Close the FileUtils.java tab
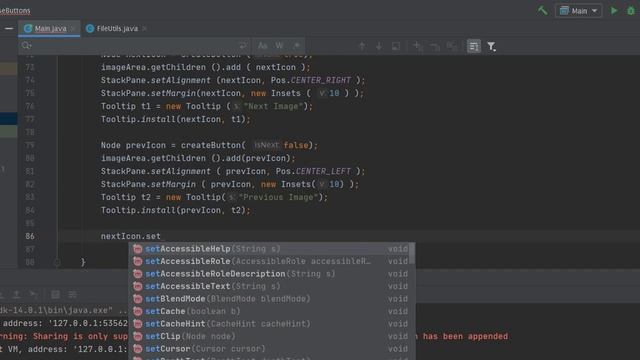This screenshot has width=640, height=360. (144, 29)
